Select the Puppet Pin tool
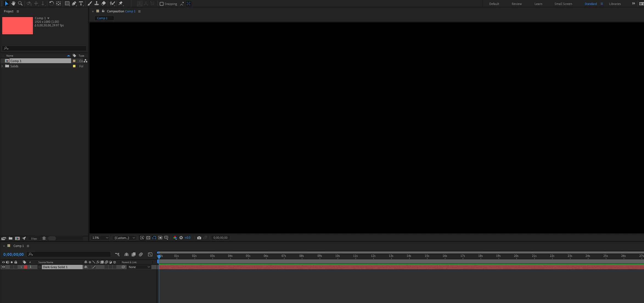This screenshot has height=303, width=644. pyautogui.click(x=121, y=4)
